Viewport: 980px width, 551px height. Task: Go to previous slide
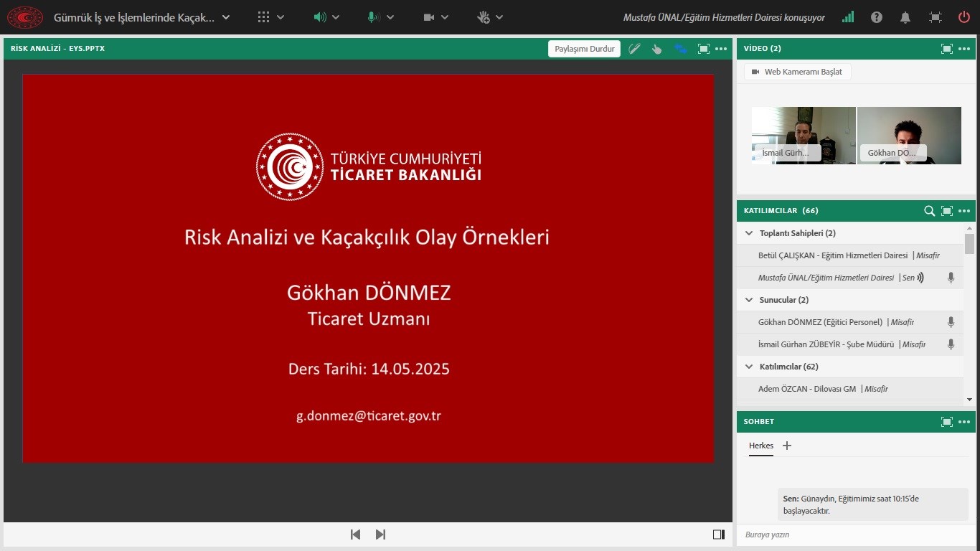(x=355, y=534)
